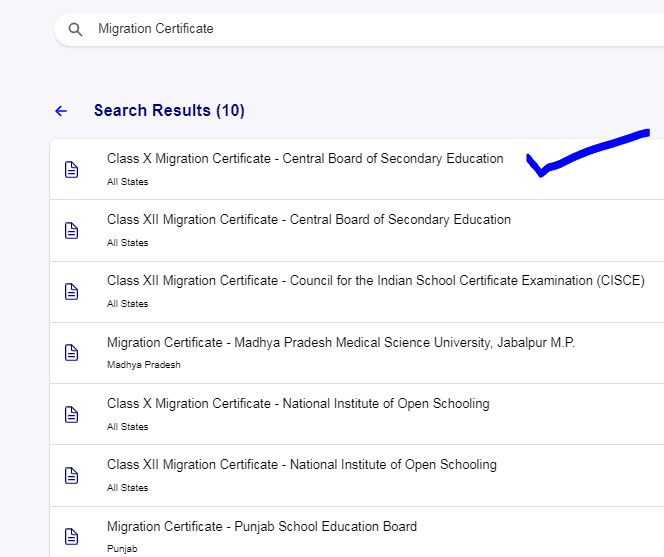The width and height of the screenshot is (664, 557).
Task: Click document icon for CISCE migration certificate
Action: (x=71, y=291)
